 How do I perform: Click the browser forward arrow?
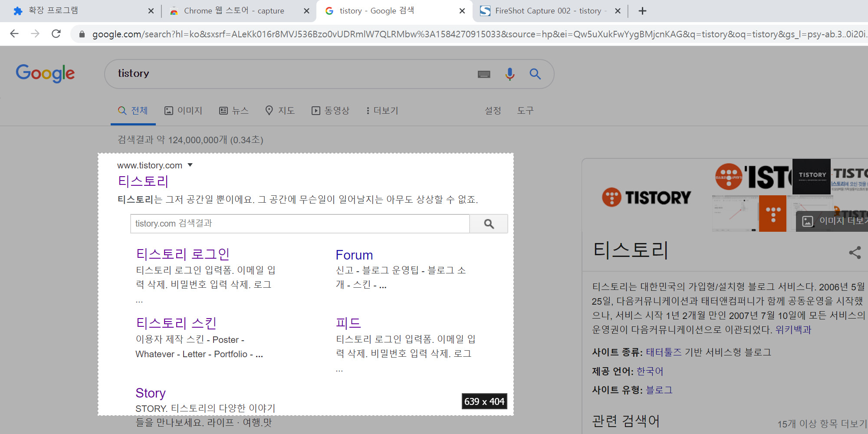coord(35,33)
